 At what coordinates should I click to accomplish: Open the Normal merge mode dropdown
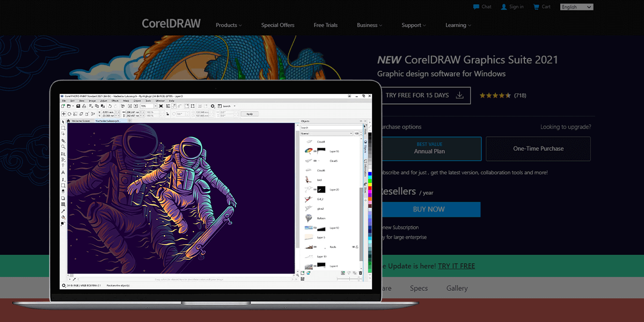327,133
